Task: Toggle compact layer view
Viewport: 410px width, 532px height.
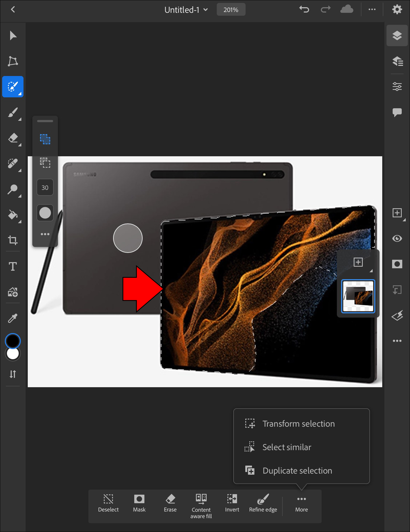Action: coord(397,35)
